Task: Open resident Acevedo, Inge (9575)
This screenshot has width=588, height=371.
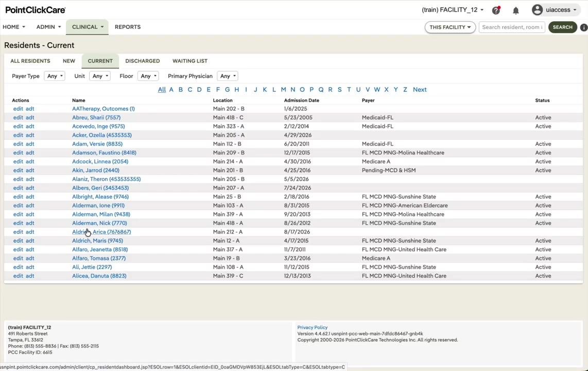Action: point(99,126)
